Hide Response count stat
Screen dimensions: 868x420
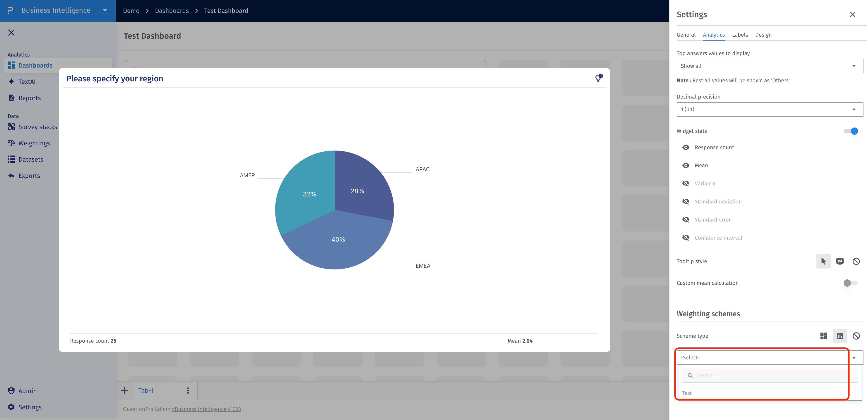click(x=686, y=147)
